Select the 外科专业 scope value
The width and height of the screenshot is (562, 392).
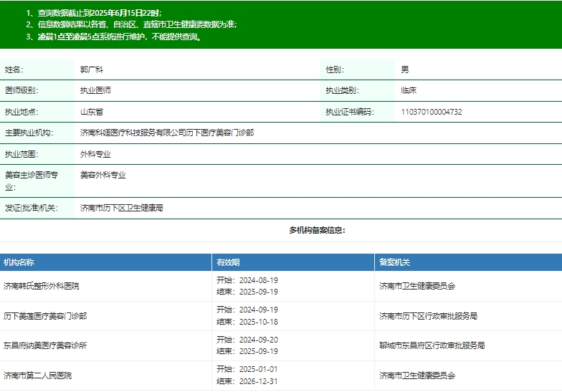(95, 154)
